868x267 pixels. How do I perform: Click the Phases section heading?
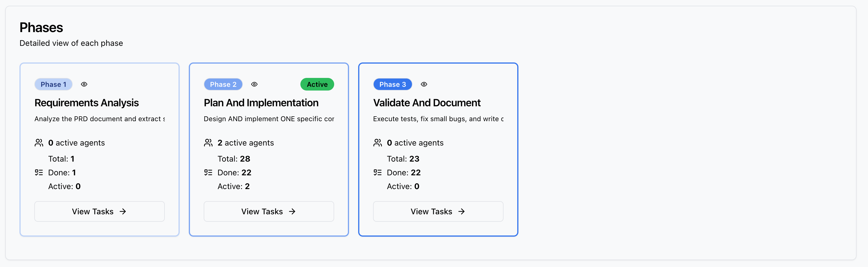click(41, 28)
